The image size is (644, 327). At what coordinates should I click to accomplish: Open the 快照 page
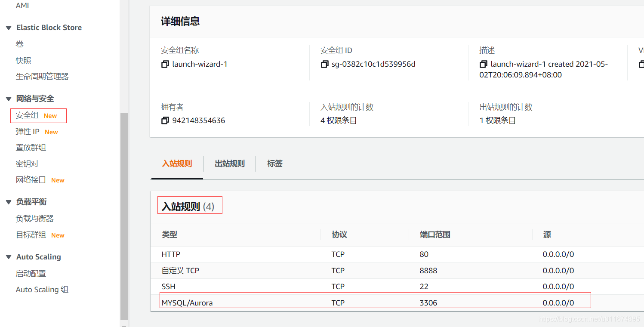point(23,60)
